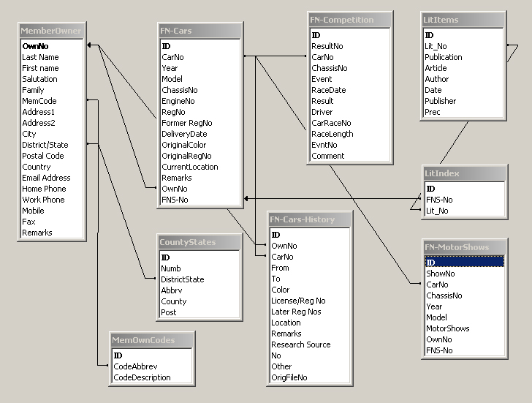Select the LitItems table title bar
532x403 pixels.
[463, 20]
